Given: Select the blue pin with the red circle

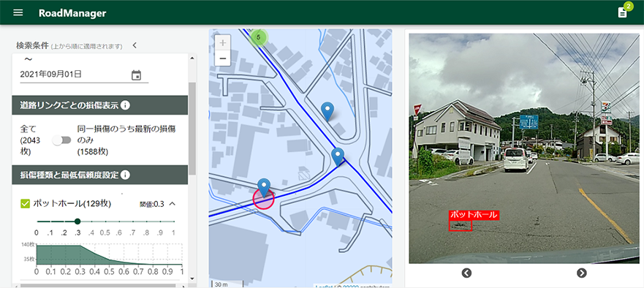Looking at the screenshot, I should pyautogui.click(x=265, y=188).
